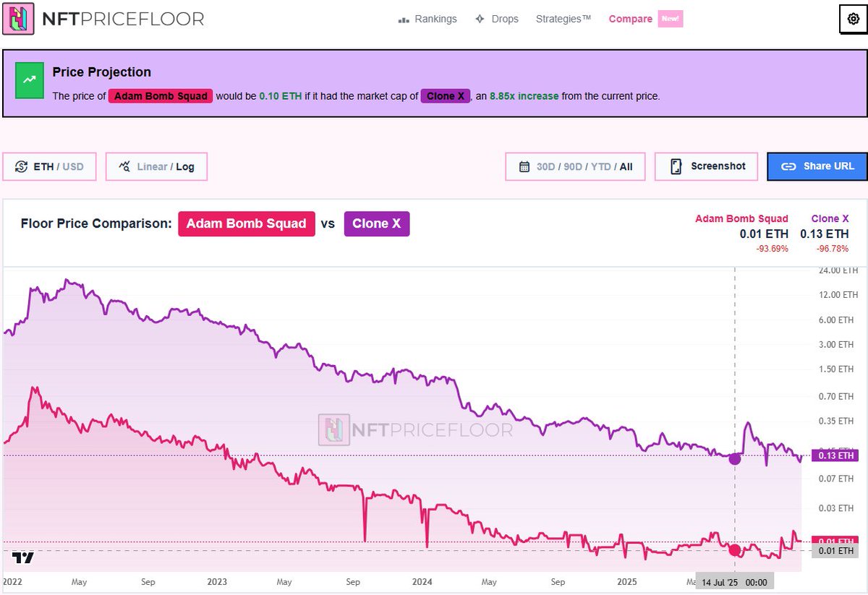Select the 90D time range
868x595 pixels.
[574, 167]
